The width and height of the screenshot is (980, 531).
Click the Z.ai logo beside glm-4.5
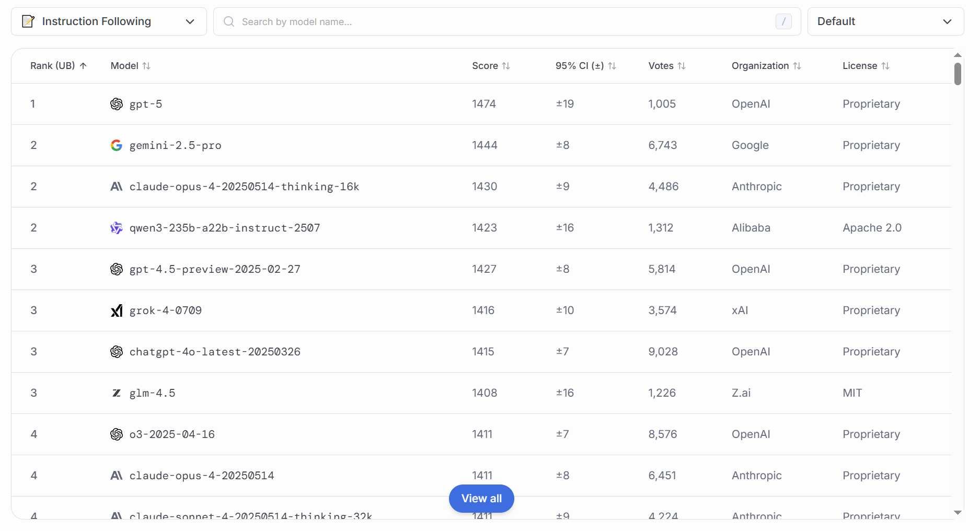[117, 393]
